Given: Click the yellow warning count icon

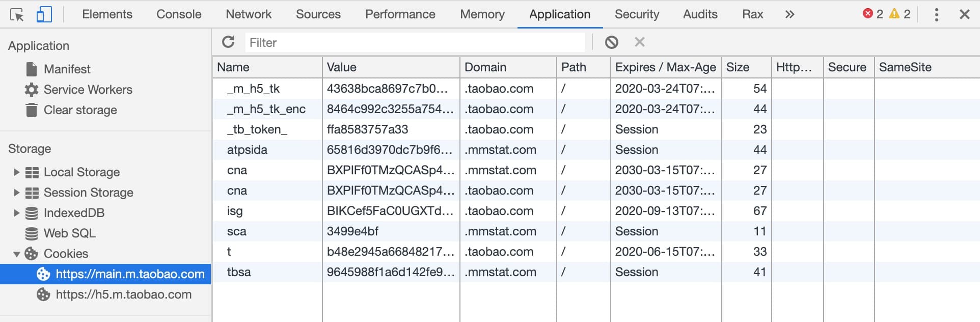Looking at the screenshot, I should coord(894,14).
